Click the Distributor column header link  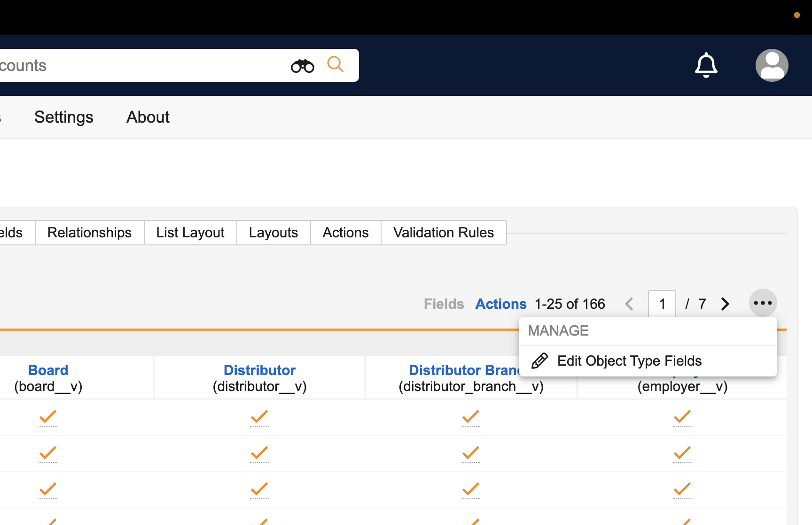[x=259, y=370]
